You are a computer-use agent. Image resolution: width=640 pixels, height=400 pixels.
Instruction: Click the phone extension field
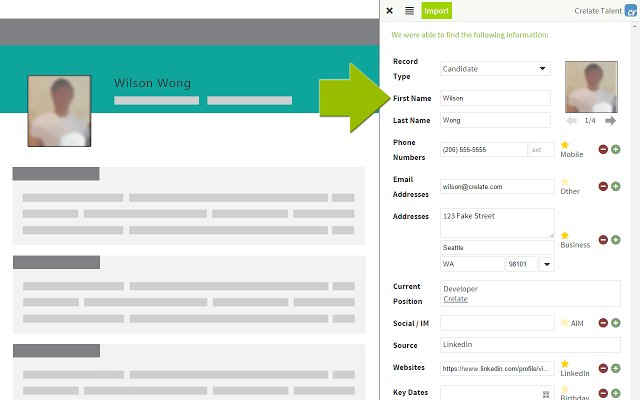pyautogui.click(x=542, y=149)
